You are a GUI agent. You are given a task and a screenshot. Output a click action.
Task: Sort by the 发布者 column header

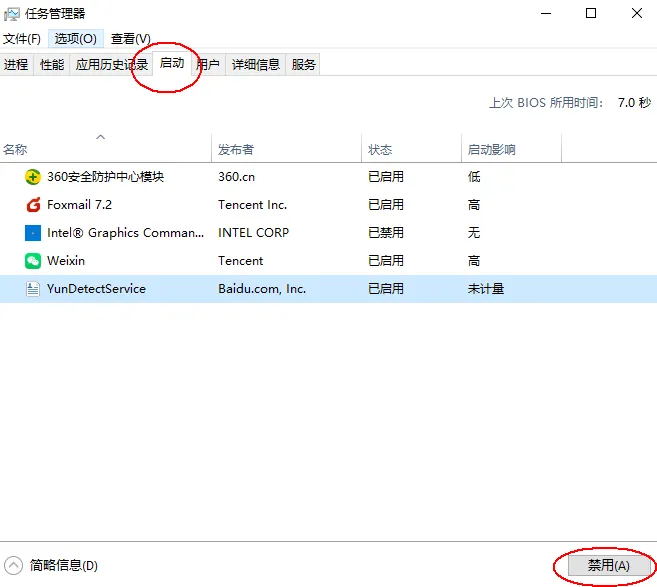(287, 148)
